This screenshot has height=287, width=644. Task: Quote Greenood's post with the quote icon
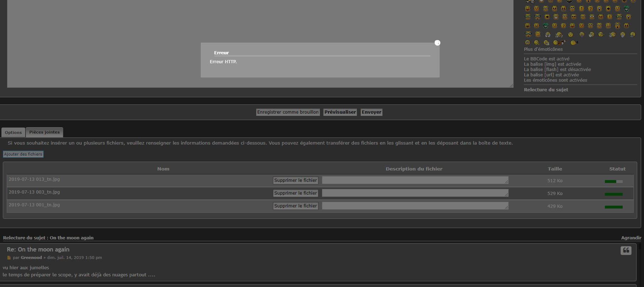[x=626, y=250]
